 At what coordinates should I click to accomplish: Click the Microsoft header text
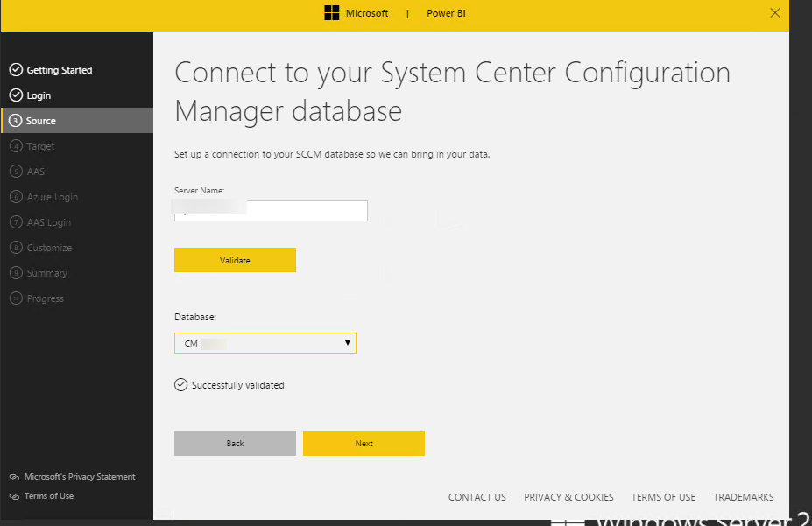coord(367,13)
